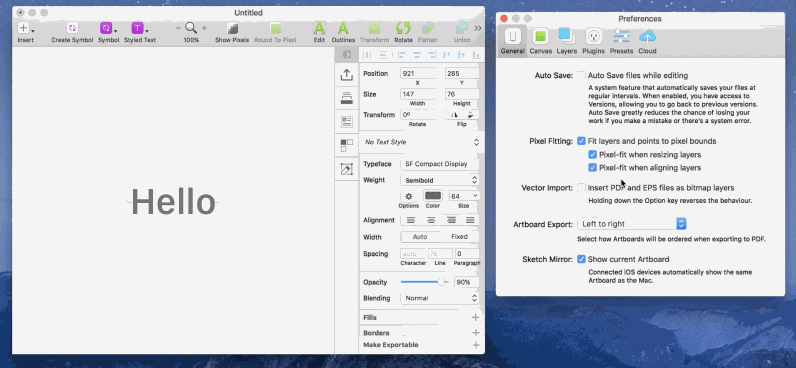Image resolution: width=796 pixels, height=368 pixels.
Task: Click the export share icon in sidebar
Action: tap(347, 75)
